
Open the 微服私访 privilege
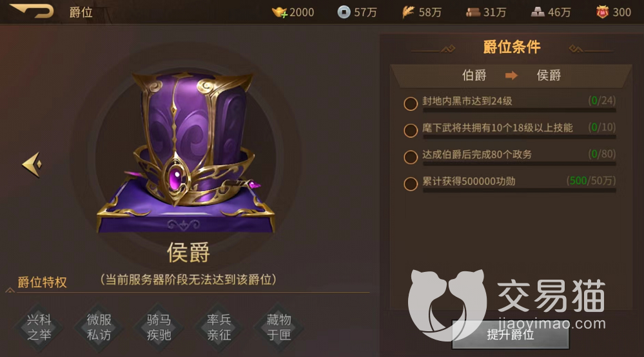[x=99, y=327]
